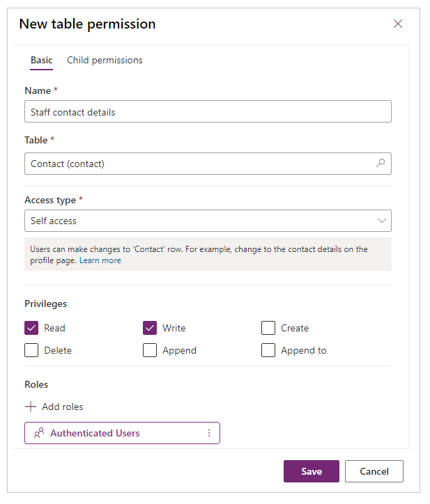Image resolution: width=430 pixels, height=504 pixels.
Task: Switch to the Child permissions tab
Action: [x=105, y=60]
